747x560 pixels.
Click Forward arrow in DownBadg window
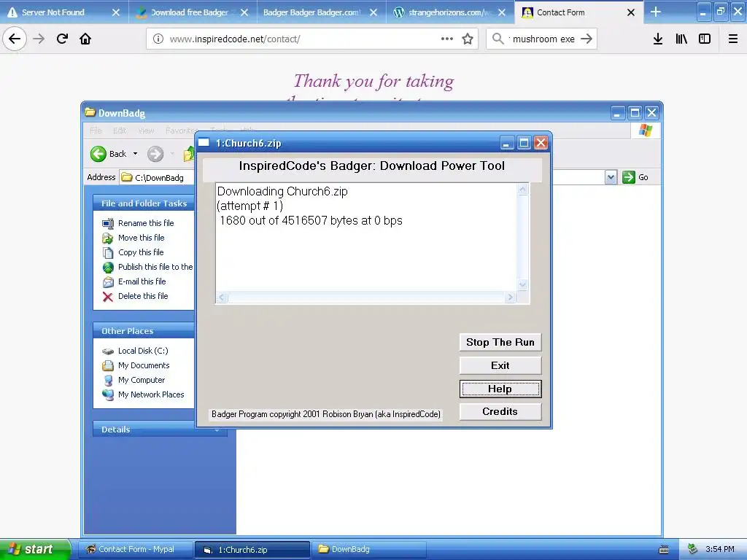[155, 154]
